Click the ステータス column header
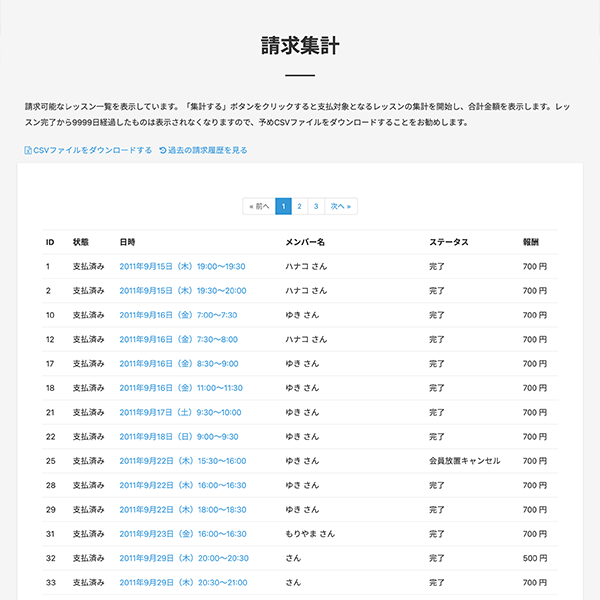The image size is (600, 600). click(449, 242)
